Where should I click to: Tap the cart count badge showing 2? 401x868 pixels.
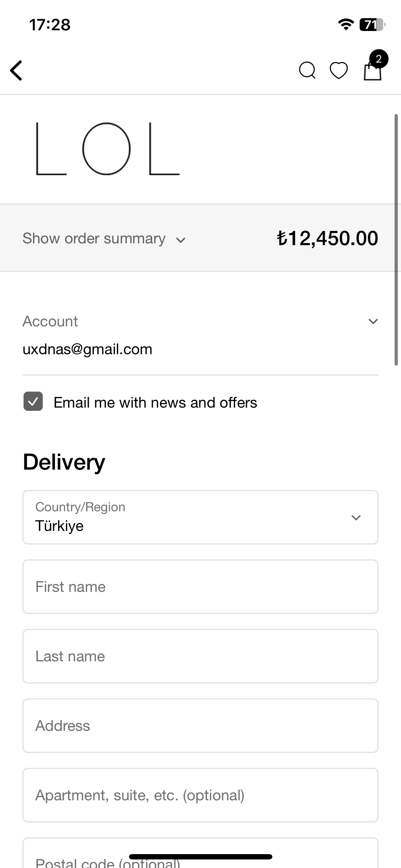pyautogui.click(x=379, y=59)
